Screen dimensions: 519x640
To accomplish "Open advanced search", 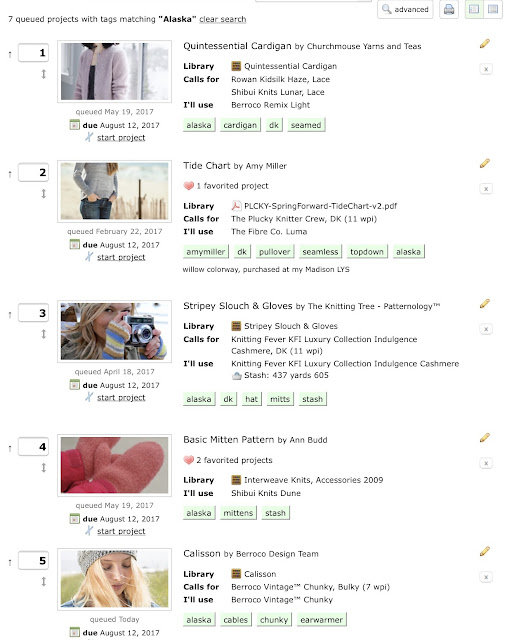I will [405, 9].
